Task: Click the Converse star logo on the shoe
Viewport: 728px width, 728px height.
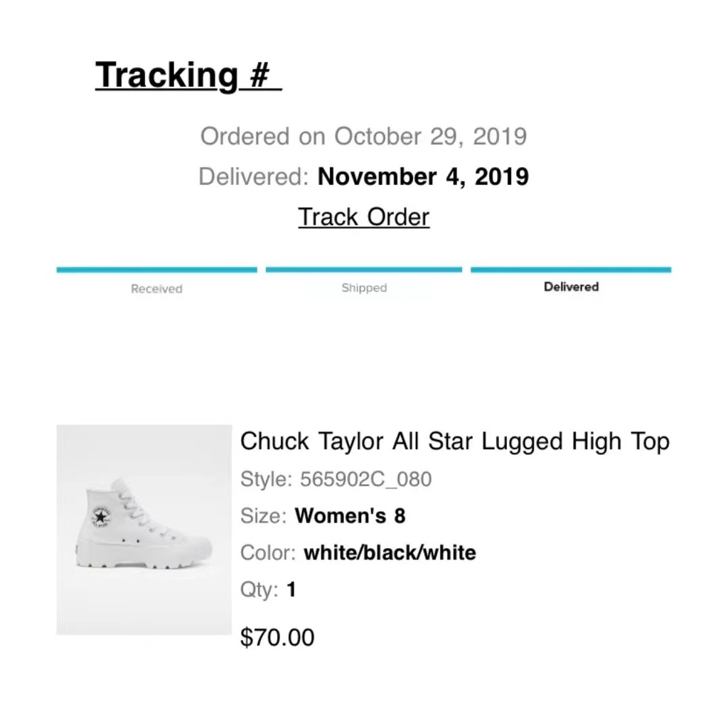Action: [100, 518]
